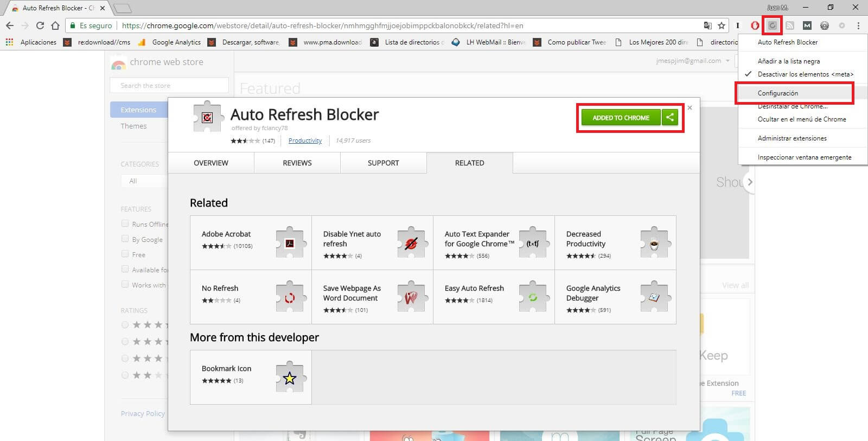868x441 pixels.
Task: Choose Inspeccionar ventana emergente
Action: click(803, 157)
